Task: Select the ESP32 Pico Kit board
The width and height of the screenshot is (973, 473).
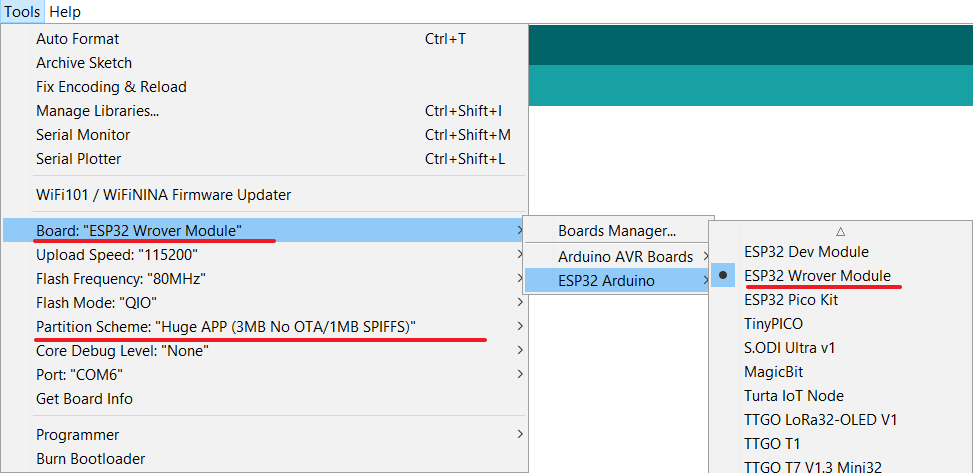Action: (x=791, y=300)
